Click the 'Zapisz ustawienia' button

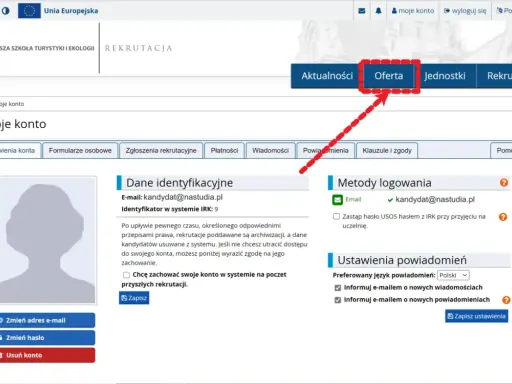477,316
